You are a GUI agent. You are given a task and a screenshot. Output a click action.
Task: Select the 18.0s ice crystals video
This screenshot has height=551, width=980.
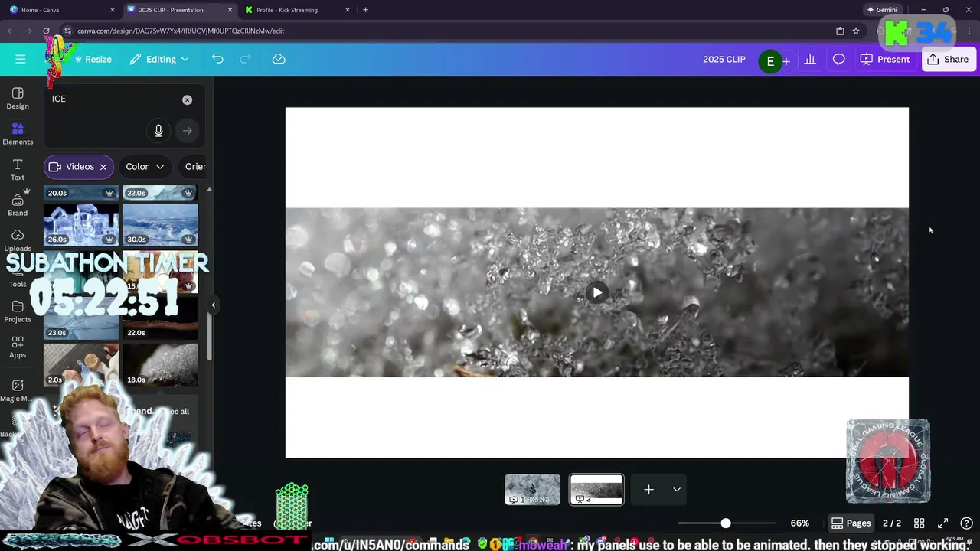160,365
